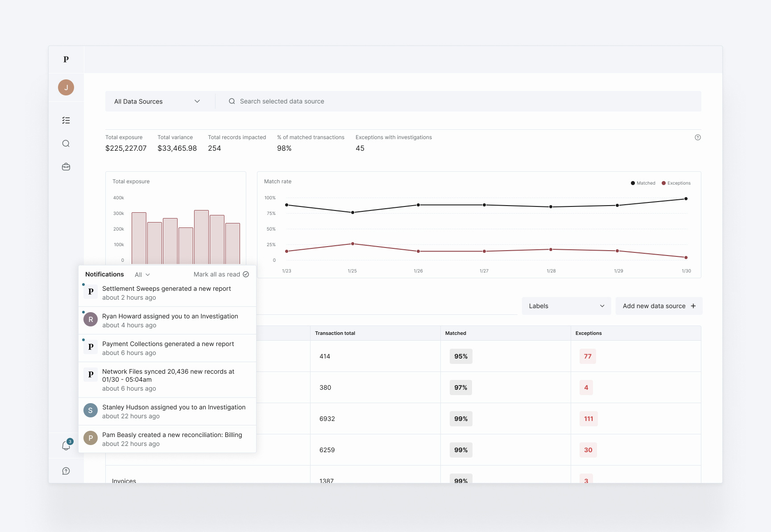Viewport: 771px width, 532px height.
Task: Open the All Data Sources dropdown
Action: (x=159, y=101)
